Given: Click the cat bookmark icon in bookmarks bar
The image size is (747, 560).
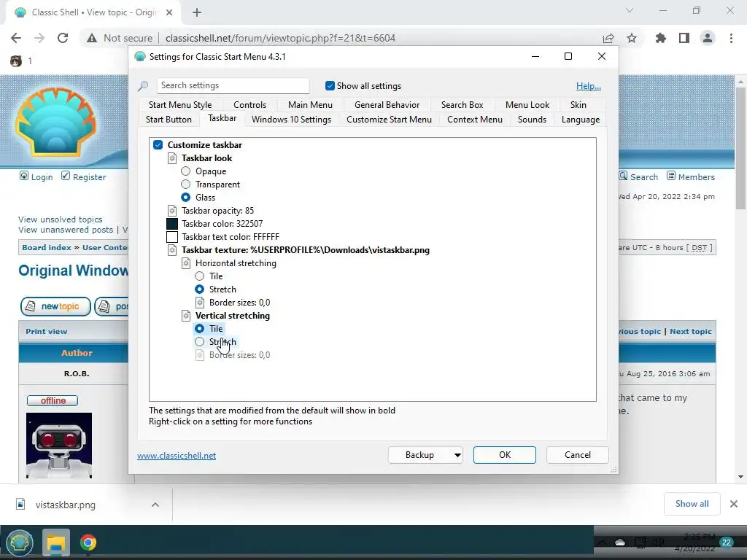Looking at the screenshot, I should tap(16, 61).
